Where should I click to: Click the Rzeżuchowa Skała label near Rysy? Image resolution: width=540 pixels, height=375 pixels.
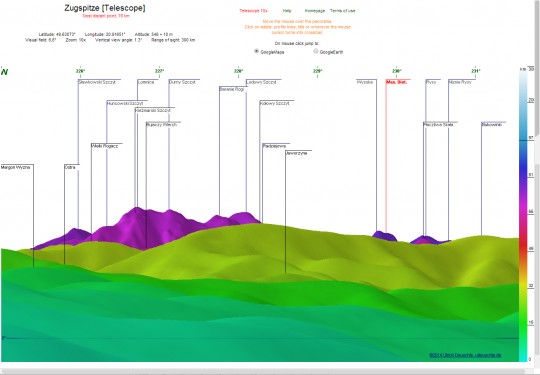pyautogui.click(x=438, y=124)
